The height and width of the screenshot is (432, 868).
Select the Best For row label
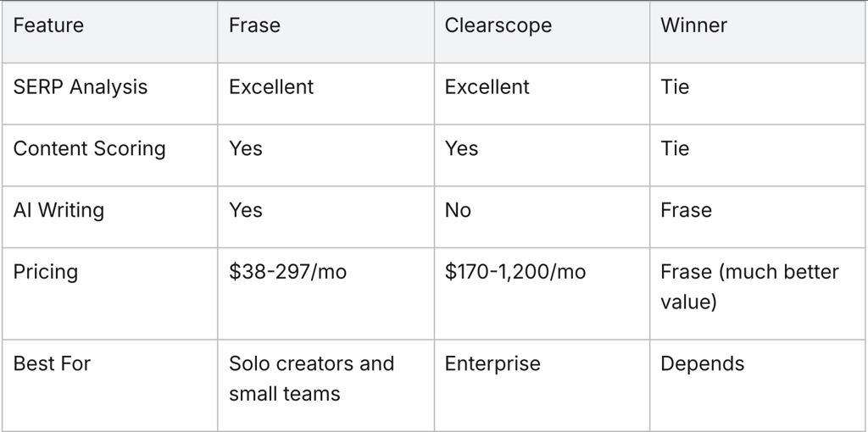click(x=52, y=364)
